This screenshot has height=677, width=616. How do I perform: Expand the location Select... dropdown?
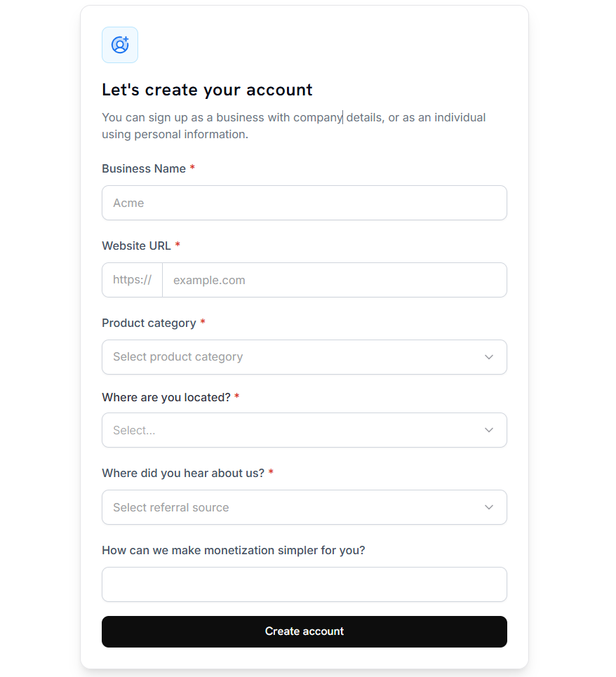pyautogui.click(x=295, y=430)
